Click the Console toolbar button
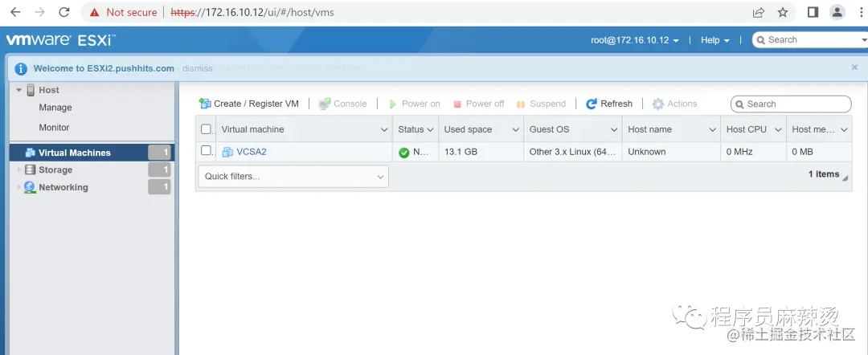Screen dimensions: 868x355 tap(342, 104)
